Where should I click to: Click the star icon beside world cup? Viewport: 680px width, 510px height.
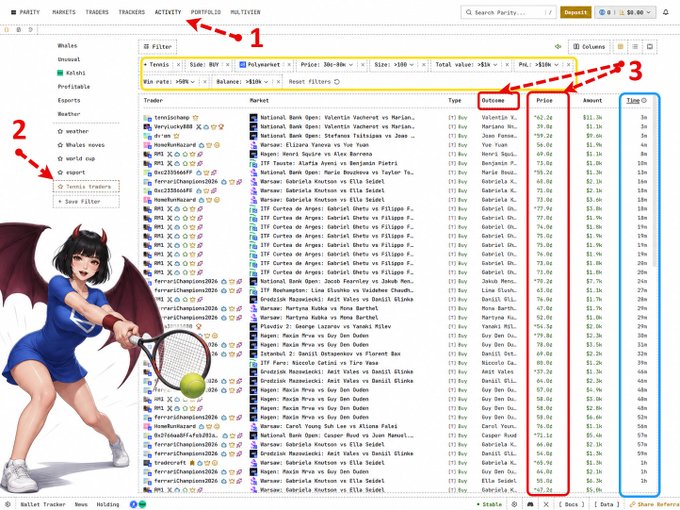point(60,158)
